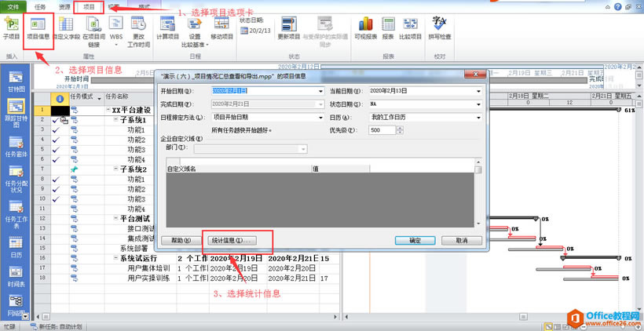
Task: Open Calendar (日历) dropdown in dialog
Action: (478, 118)
